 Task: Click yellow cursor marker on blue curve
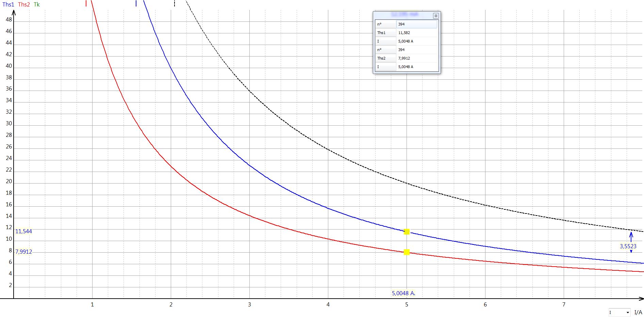[407, 232]
